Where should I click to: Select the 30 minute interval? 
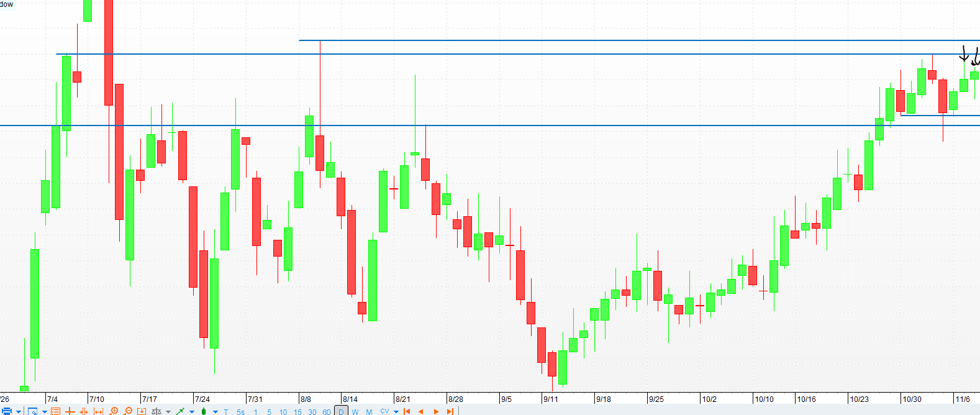[312, 412]
